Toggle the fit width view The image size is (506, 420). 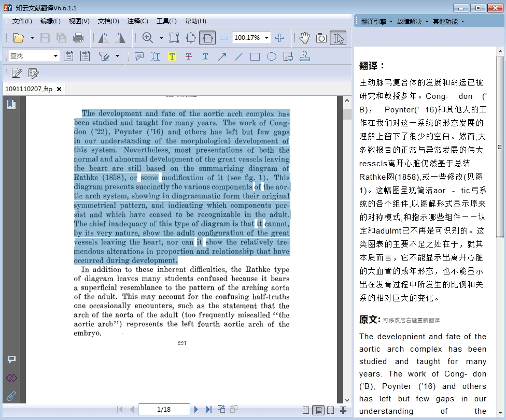[207, 38]
